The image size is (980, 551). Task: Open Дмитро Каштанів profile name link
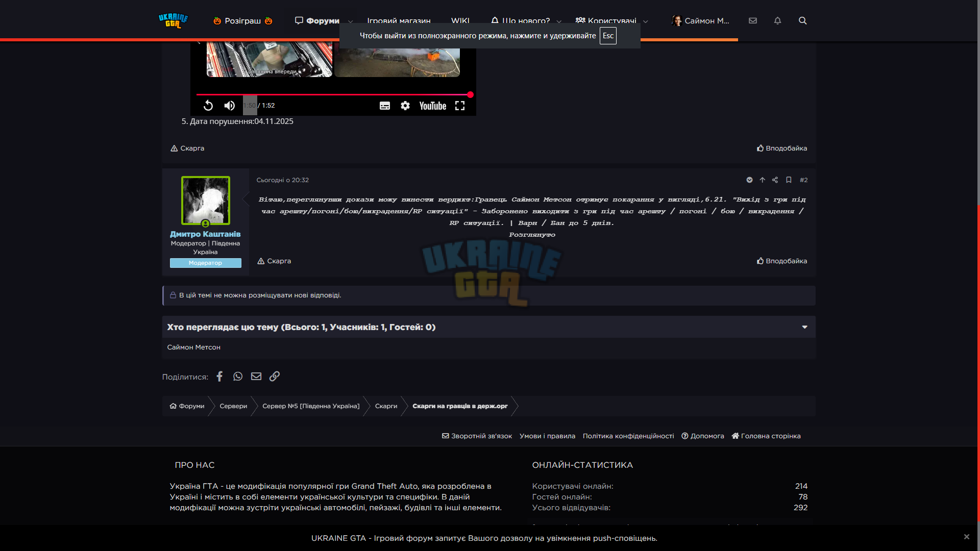tap(205, 234)
